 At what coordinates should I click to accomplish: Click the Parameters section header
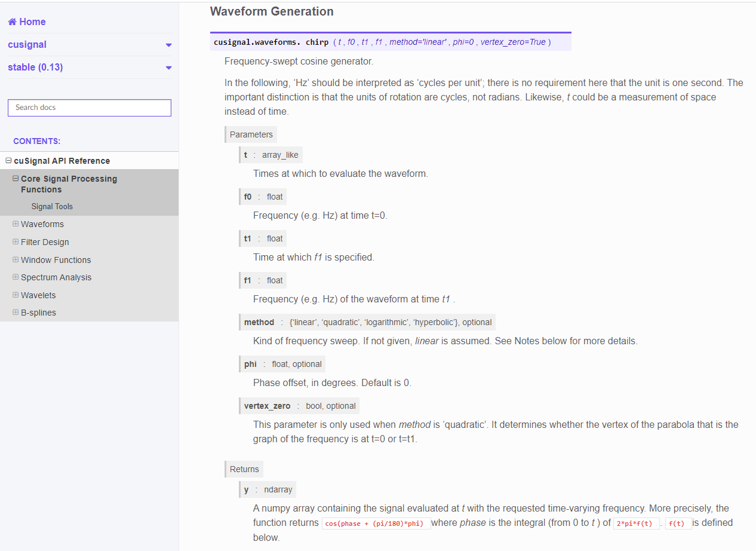(x=250, y=134)
